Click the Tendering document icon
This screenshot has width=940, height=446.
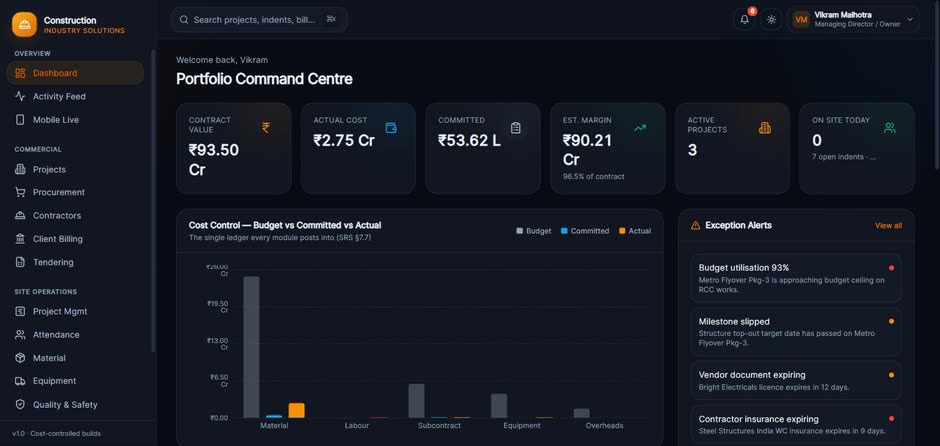20,262
